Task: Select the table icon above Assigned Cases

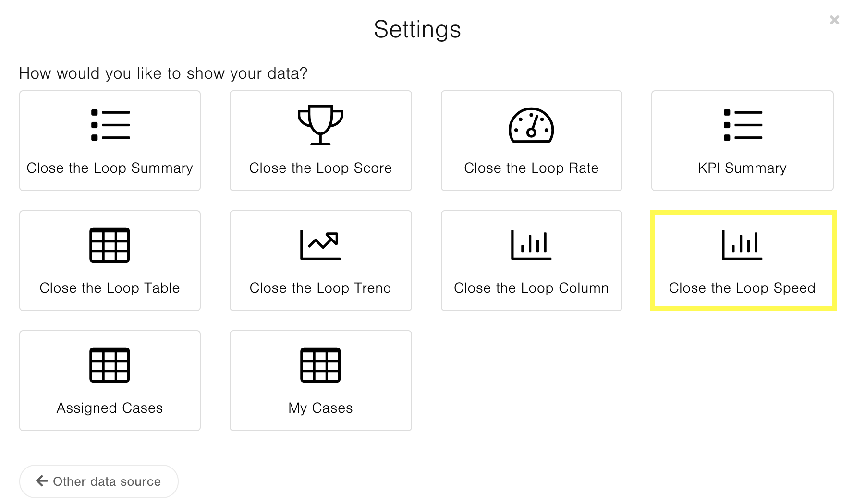Action: pyautogui.click(x=110, y=365)
